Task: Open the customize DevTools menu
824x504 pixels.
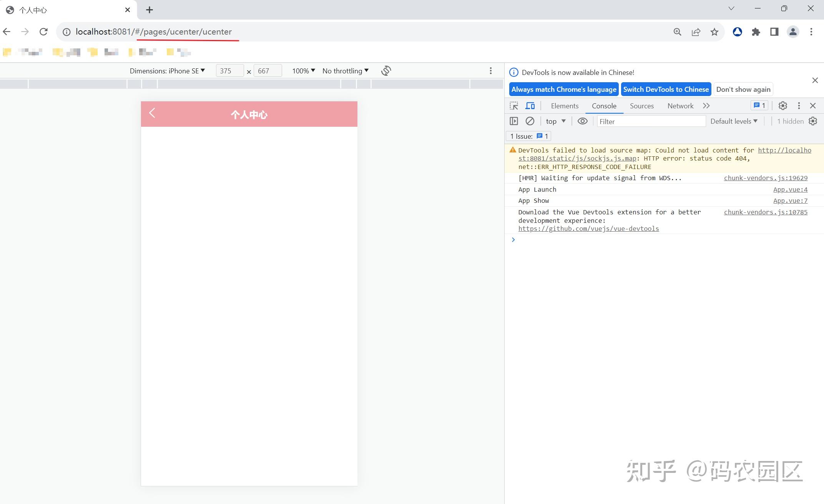Action: tap(799, 106)
